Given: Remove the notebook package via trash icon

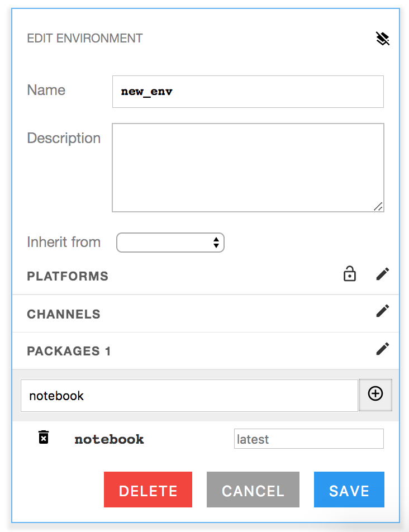Looking at the screenshot, I should click(x=44, y=438).
